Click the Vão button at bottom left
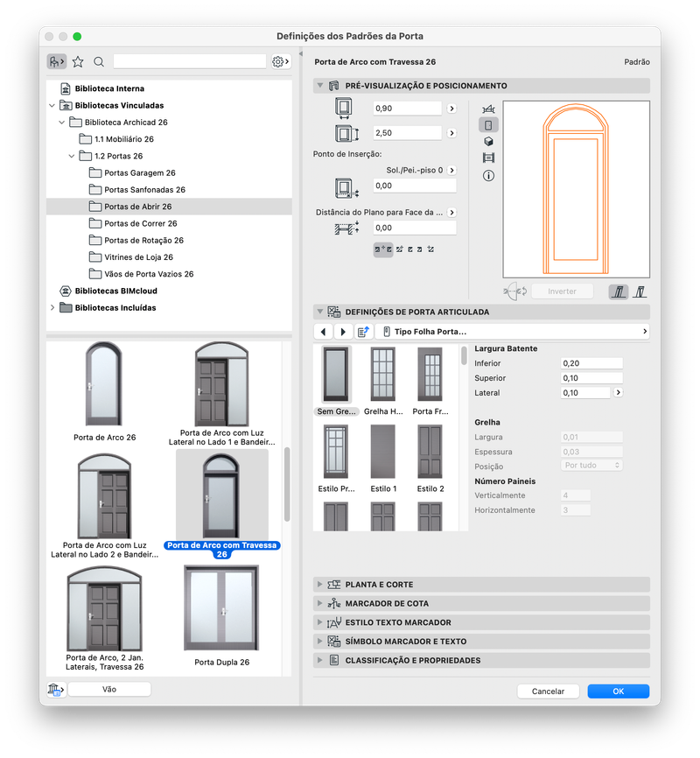Image resolution: width=700 pixels, height=758 pixels. coord(109,690)
